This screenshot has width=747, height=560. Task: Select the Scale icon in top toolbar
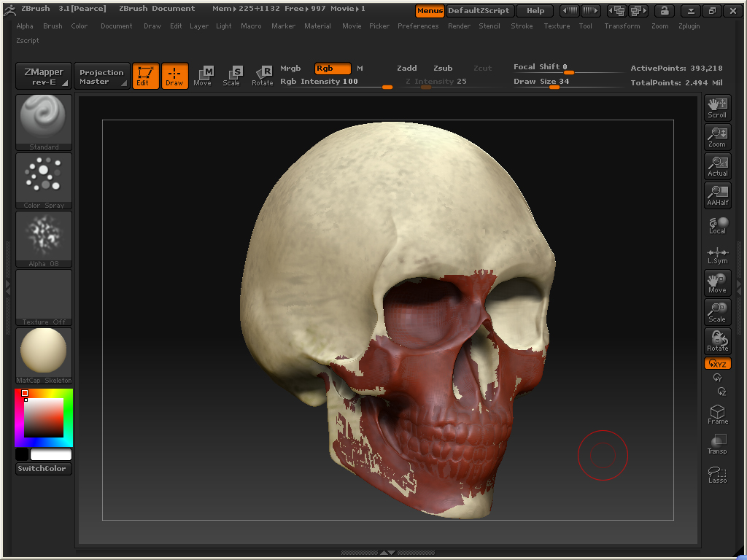tap(231, 75)
